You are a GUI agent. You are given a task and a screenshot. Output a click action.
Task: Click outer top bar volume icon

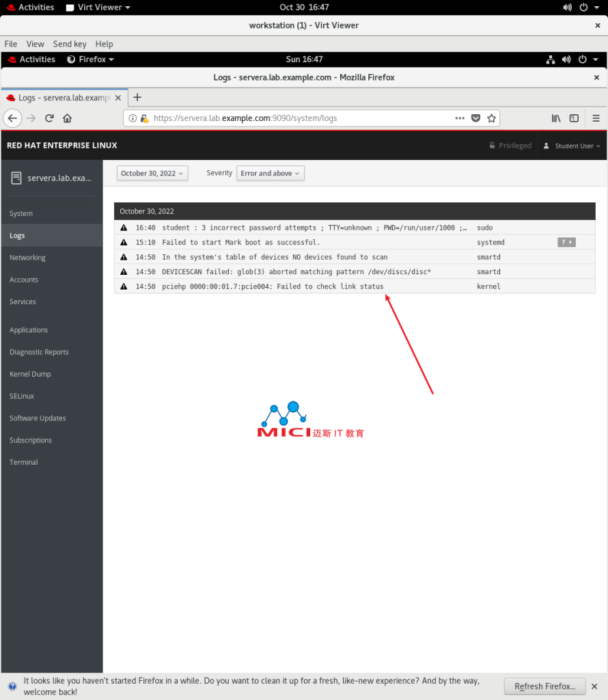[x=568, y=8]
